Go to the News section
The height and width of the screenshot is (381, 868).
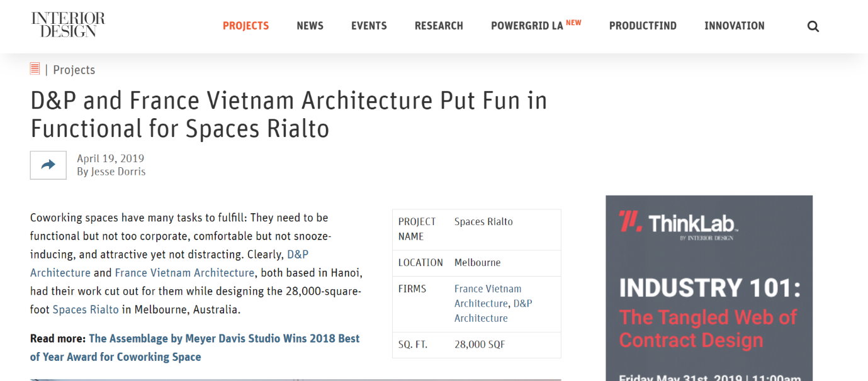pos(310,26)
